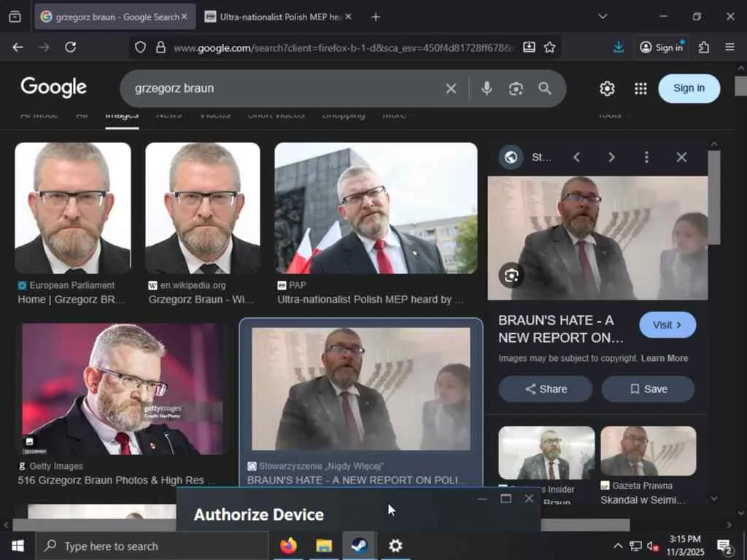Open muted volume tray icon
This screenshot has width=747, height=560.
pos(653,545)
